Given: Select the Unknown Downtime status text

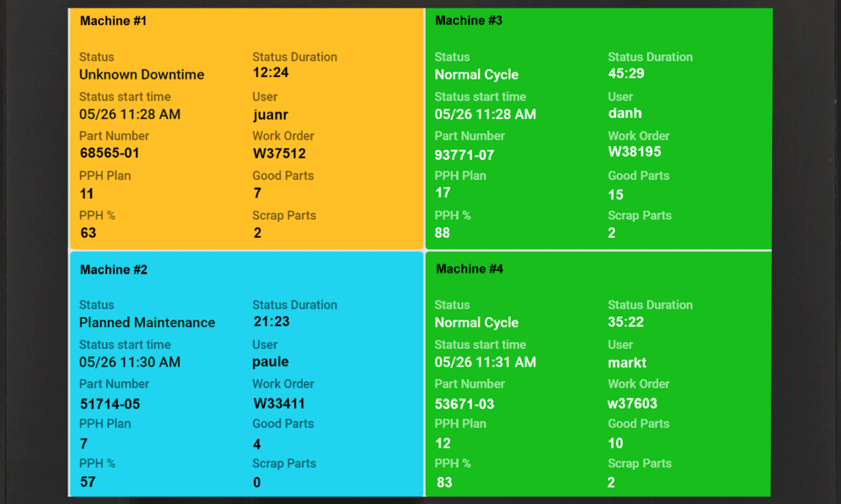Looking at the screenshot, I should 141,74.
